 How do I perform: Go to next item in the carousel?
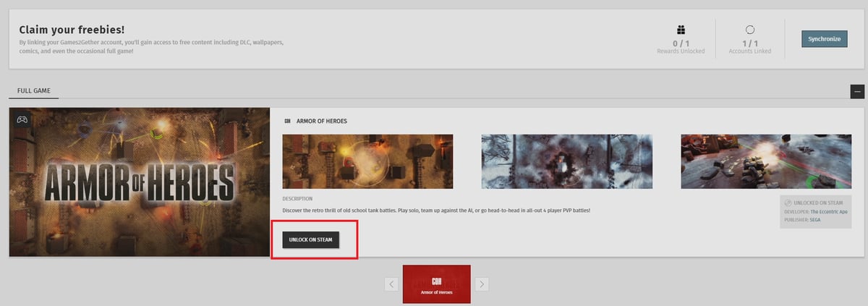pyautogui.click(x=482, y=284)
